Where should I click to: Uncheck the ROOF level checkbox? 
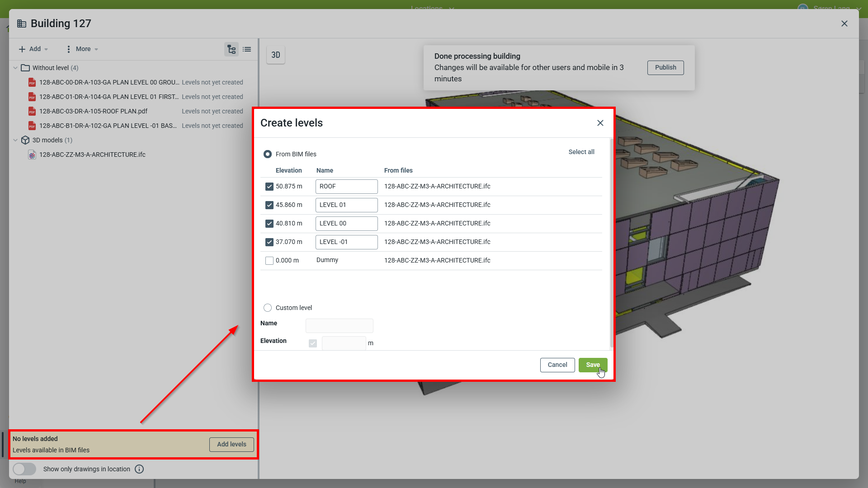[269, 187]
